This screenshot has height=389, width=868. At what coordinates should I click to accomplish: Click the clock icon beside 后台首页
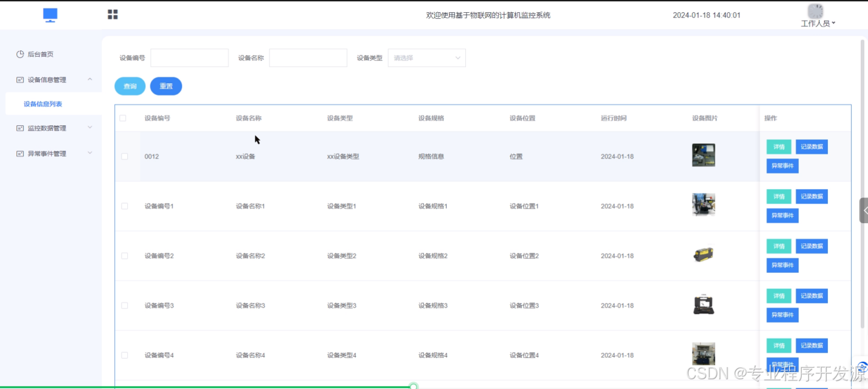[20, 54]
